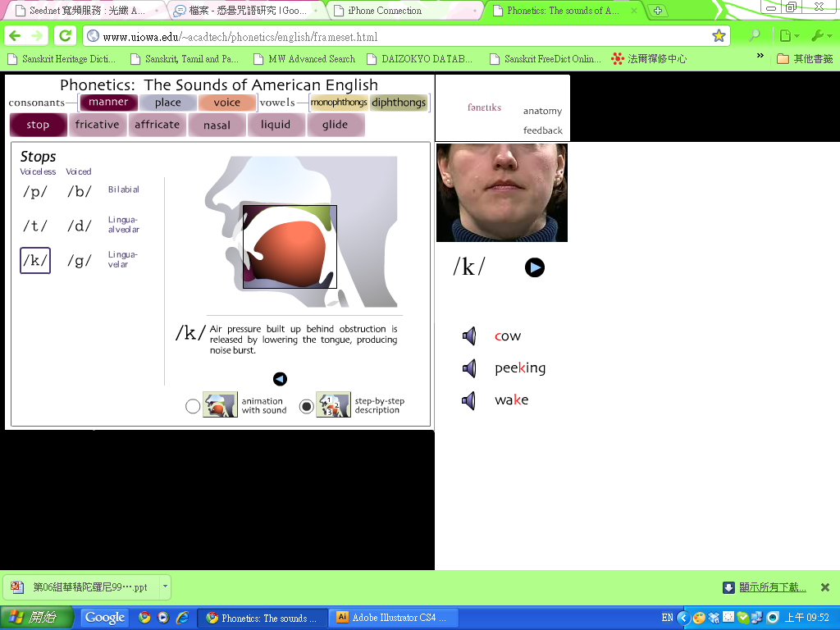Select the orange voice category button
This screenshot has width=840, height=630.
(226, 103)
